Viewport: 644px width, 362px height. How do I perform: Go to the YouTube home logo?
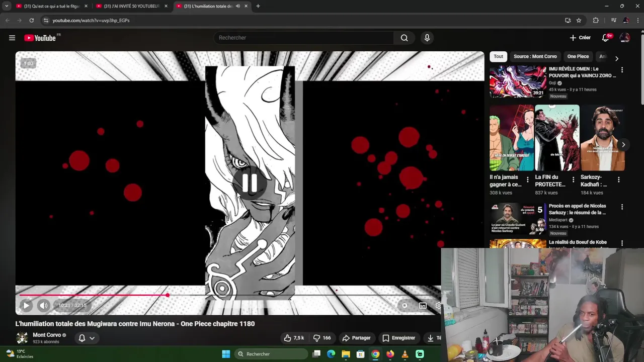(40, 38)
